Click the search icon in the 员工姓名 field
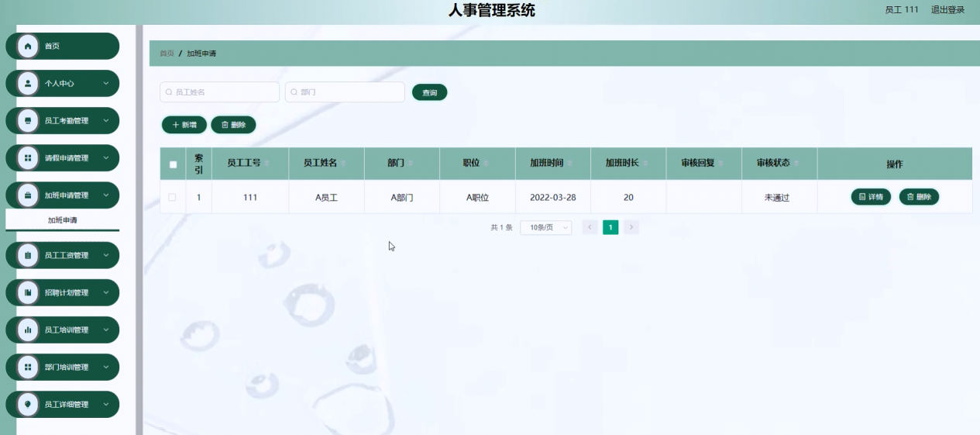Screen dimensions: 980x435 169,92
